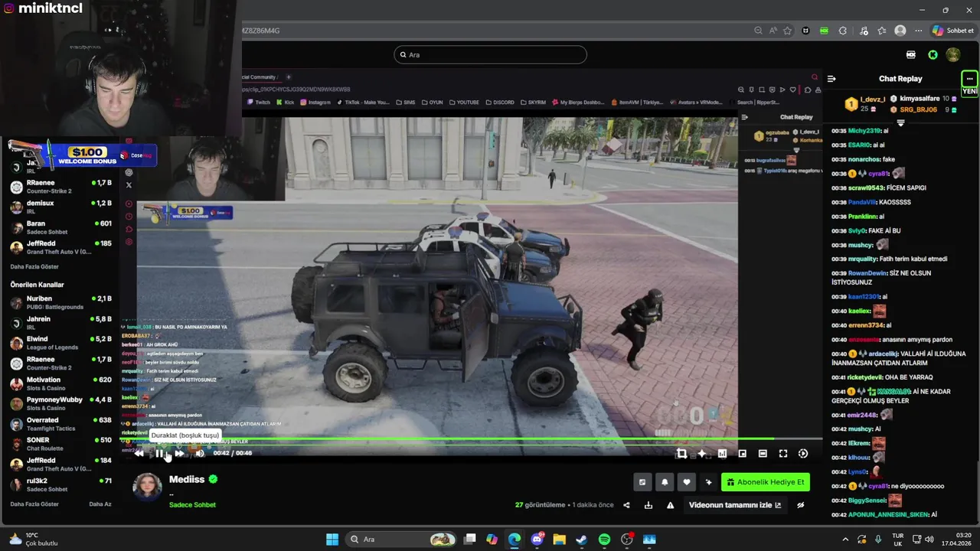
Task: Open the Baran channel in the sidebar
Action: point(61,227)
